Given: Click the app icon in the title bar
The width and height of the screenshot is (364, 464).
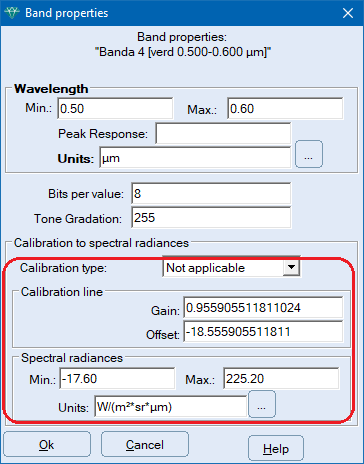Looking at the screenshot, I should coord(12,13).
